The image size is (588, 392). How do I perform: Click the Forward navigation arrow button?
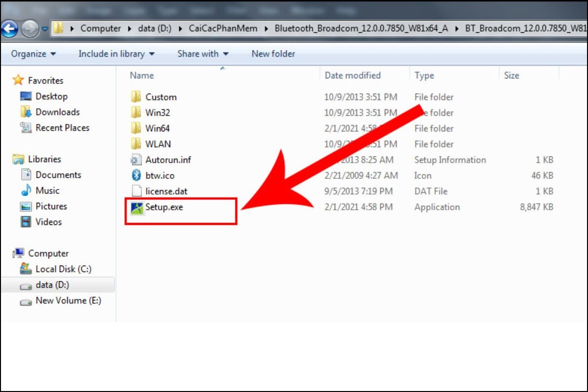pos(30,28)
